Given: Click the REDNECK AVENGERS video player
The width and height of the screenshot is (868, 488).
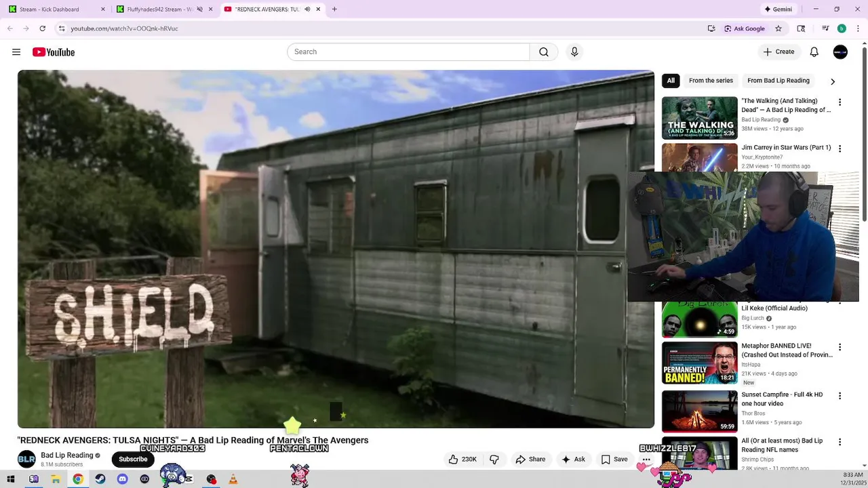Looking at the screenshot, I should pyautogui.click(x=336, y=249).
